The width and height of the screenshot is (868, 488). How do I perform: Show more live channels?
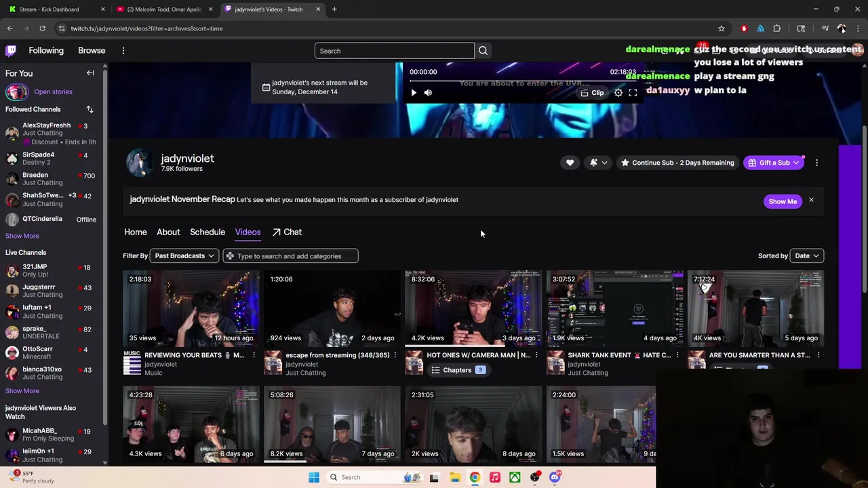pyautogui.click(x=22, y=391)
